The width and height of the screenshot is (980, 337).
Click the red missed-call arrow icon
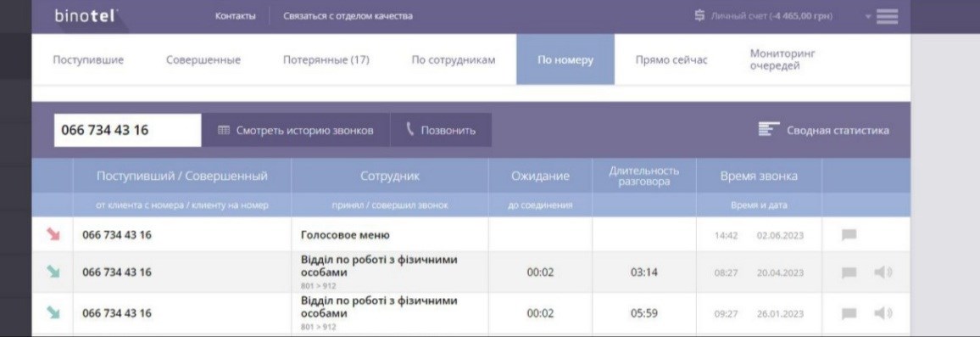pyautogui.click(x=53, y=234)
